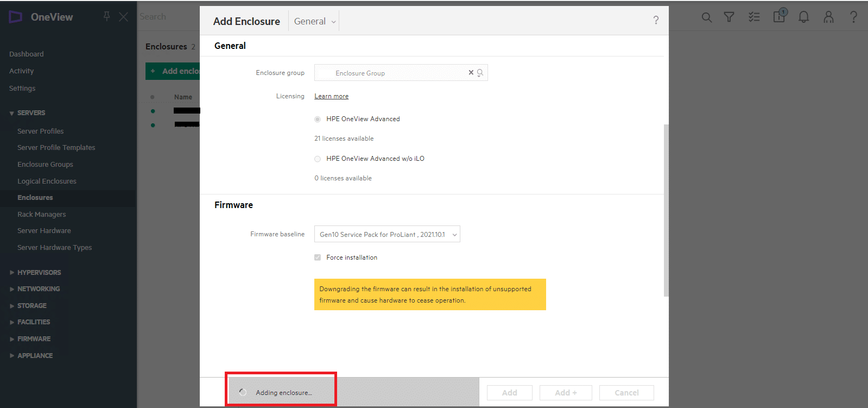Search enclosure groups with magnifier icon

(x=480, y=73)
